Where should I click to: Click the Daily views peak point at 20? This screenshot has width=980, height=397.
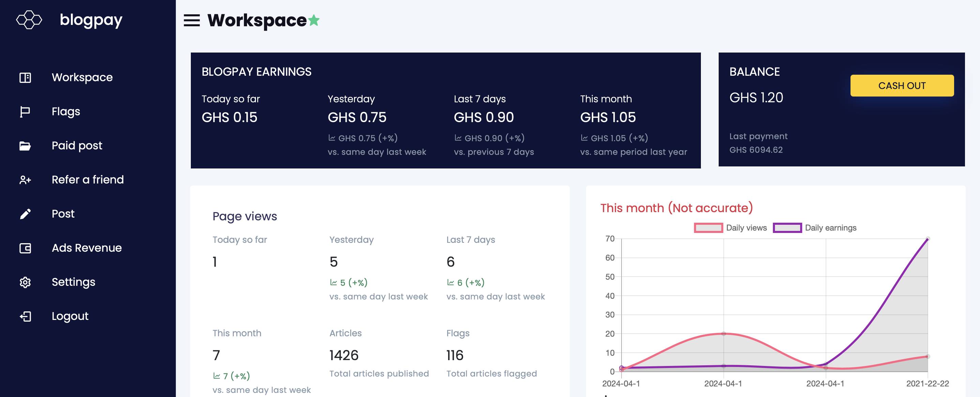(724, 334)
